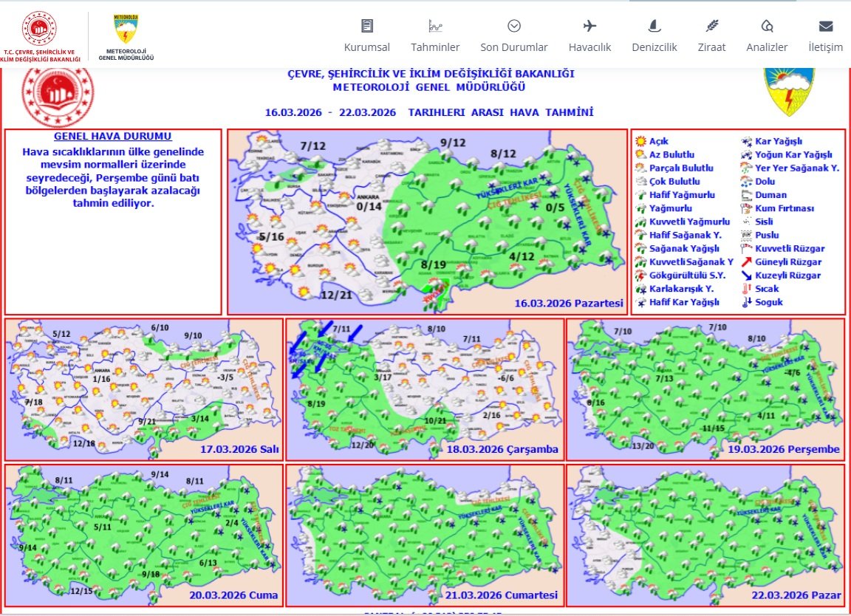Expand the Son Durumlar menu label
851x616 pixels.
click(x=514, y=47)
